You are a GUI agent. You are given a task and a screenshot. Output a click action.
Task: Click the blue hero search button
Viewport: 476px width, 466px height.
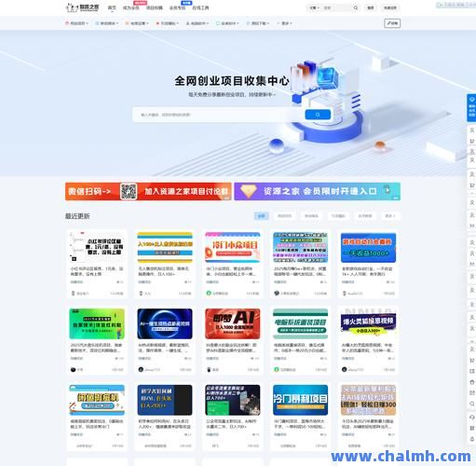[318, 115]
